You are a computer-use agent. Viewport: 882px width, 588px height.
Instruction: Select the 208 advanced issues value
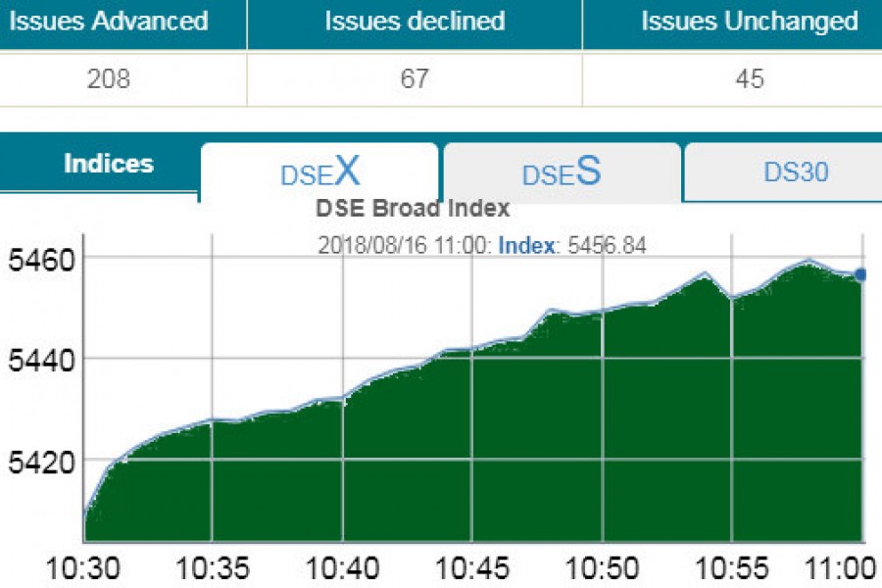click(109, 79)
